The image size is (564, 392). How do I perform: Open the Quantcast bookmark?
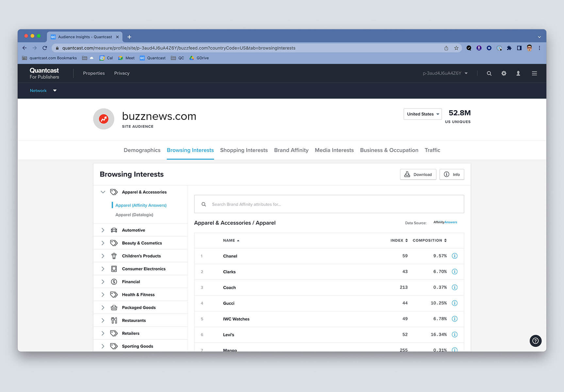153,58
